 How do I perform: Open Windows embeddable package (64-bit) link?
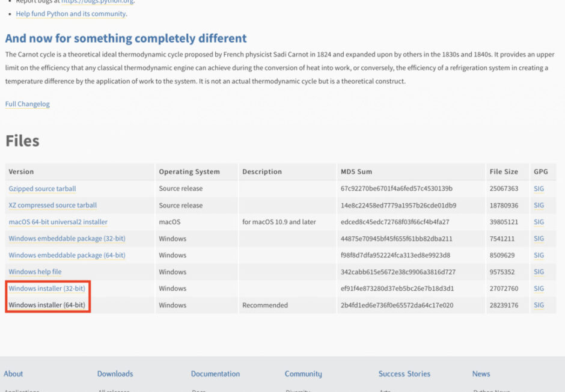click(x=67, y=256)
